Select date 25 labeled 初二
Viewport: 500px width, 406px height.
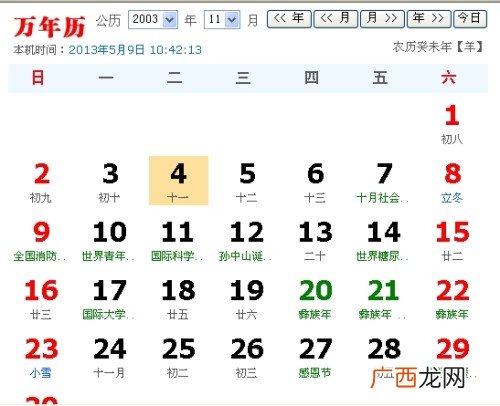179,357
